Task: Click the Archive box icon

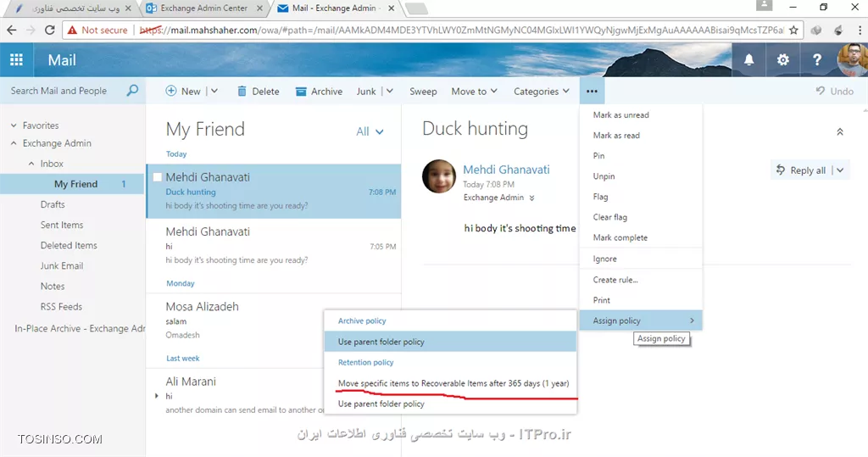Action: 301,92
